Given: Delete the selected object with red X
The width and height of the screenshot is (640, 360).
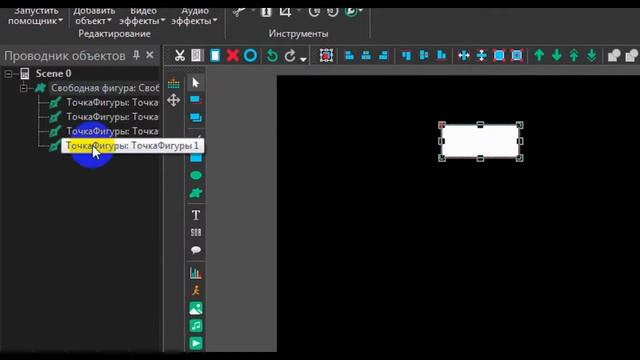Looking at the screenshot, I should [x=233, y=56].
